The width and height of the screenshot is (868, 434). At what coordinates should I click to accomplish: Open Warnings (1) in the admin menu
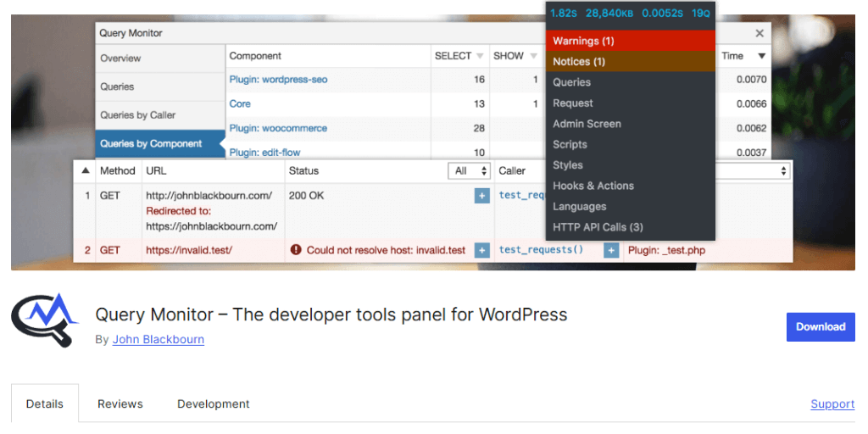630,41
